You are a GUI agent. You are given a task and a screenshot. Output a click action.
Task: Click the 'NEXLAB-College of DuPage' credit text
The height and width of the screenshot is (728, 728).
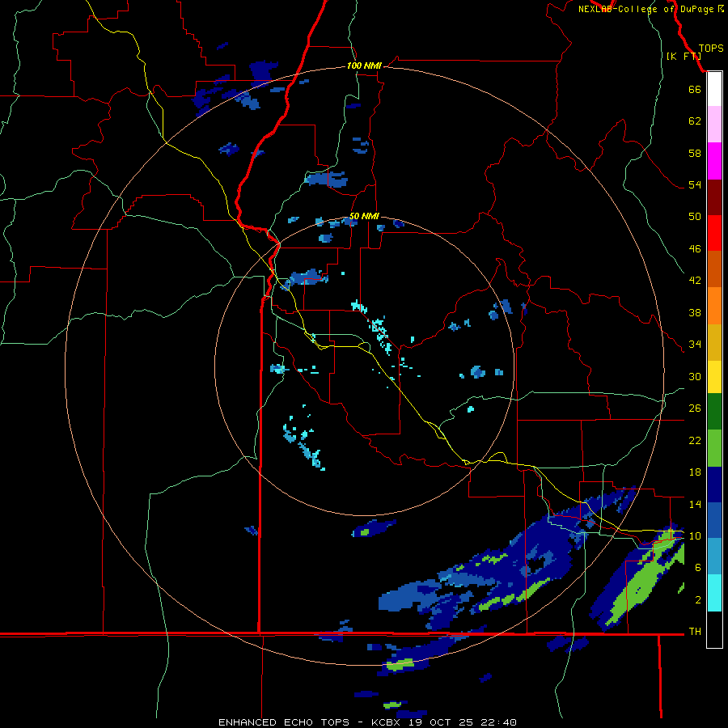[x=645, y=9]
